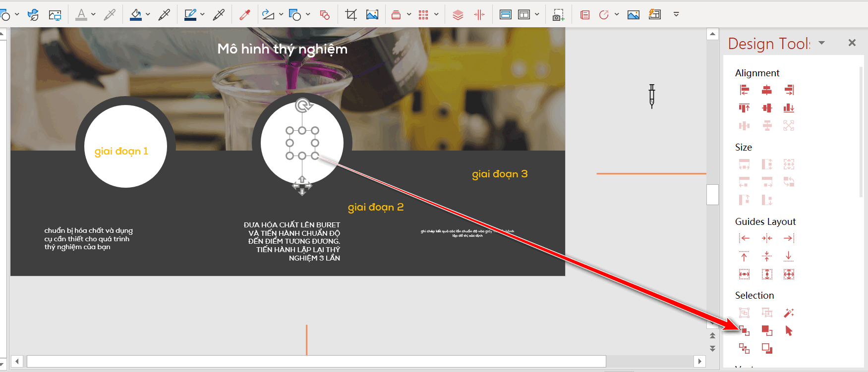Image resolution: width=868 pixels, height=372 pixels.
Task: Click the eyedropper beside shape outline
Action: [x=219, y=14]
